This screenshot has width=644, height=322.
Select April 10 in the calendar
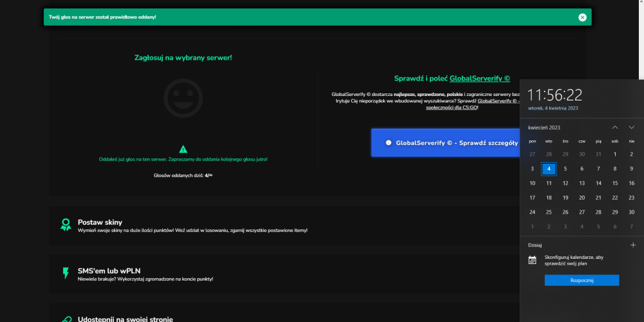click(x=533, y=183)
